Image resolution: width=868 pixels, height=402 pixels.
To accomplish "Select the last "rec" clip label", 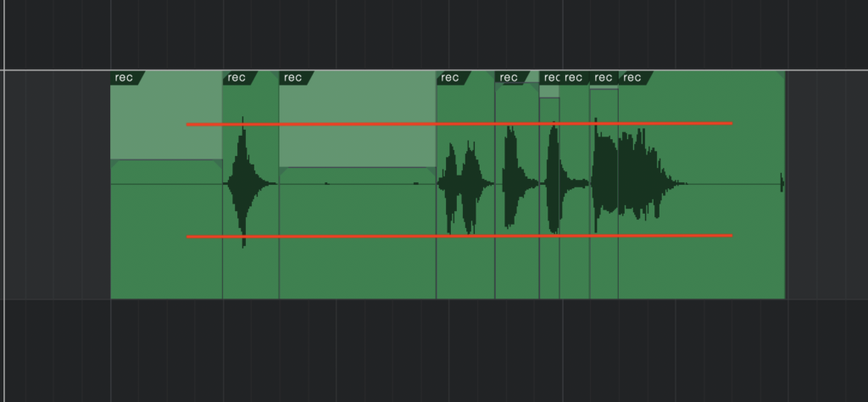I will tap(632, 78).
